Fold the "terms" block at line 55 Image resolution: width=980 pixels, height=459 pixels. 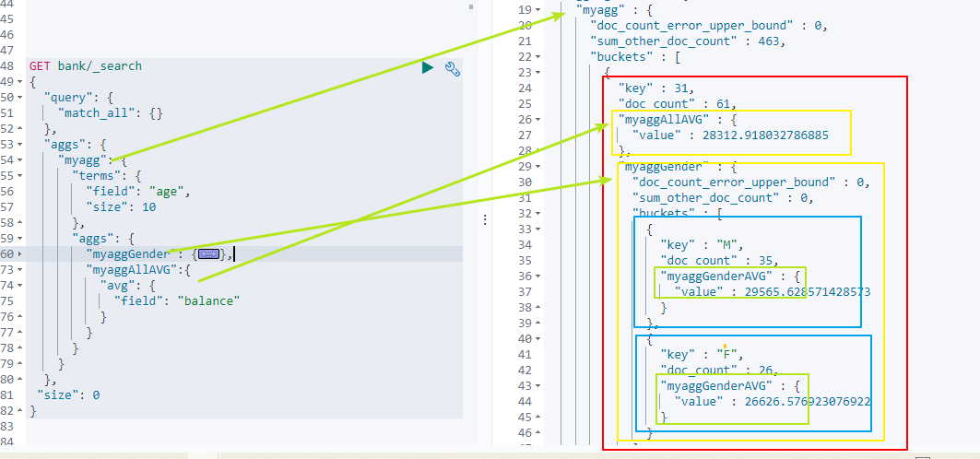tap(21, 175)
